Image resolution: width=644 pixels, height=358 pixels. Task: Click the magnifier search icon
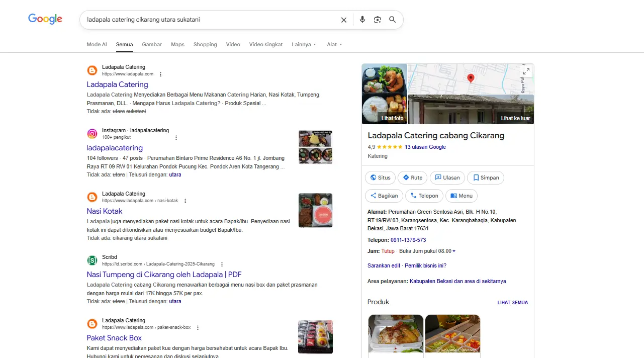click(393, 20)
